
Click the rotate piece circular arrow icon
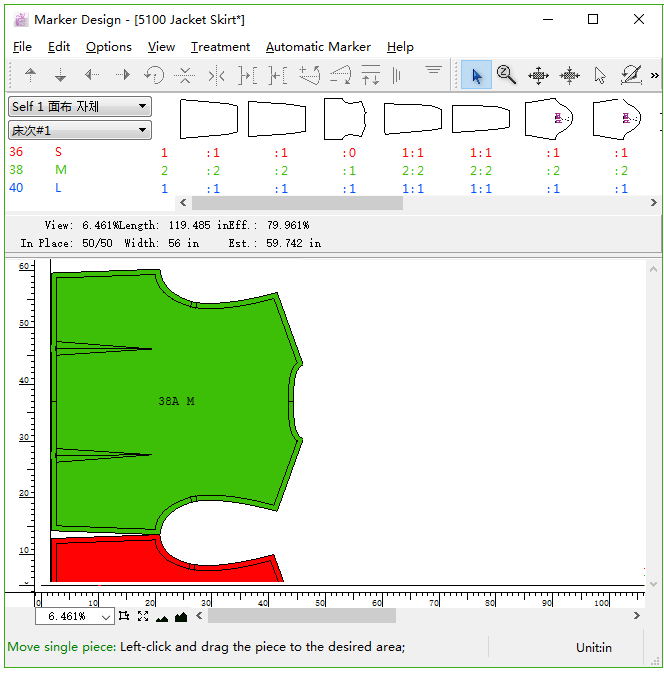(x=154, y=76)
